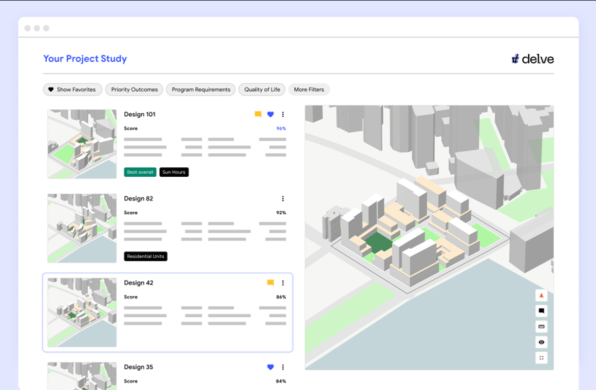Select the Design 82 thumbnail
Viewport: 596px width, 390px height.
pyautogui.click(x=82, y=228)
